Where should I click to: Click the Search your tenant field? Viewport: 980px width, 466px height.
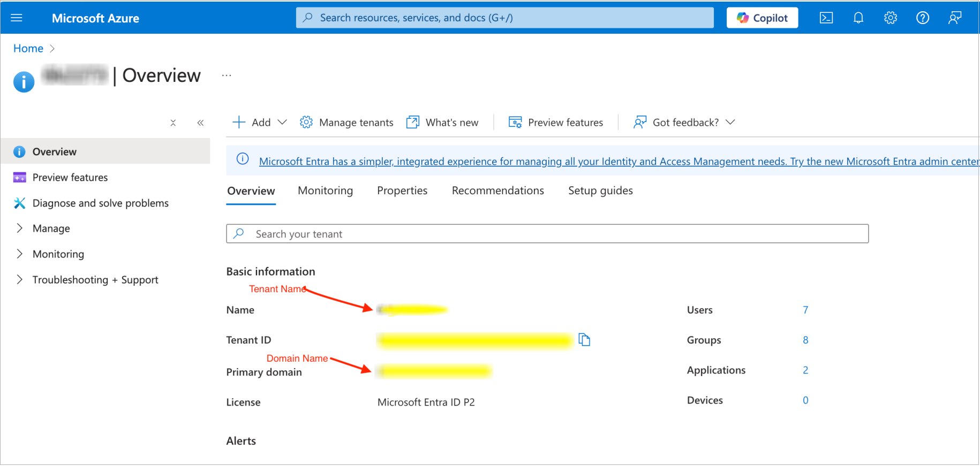tap(547, 234)
